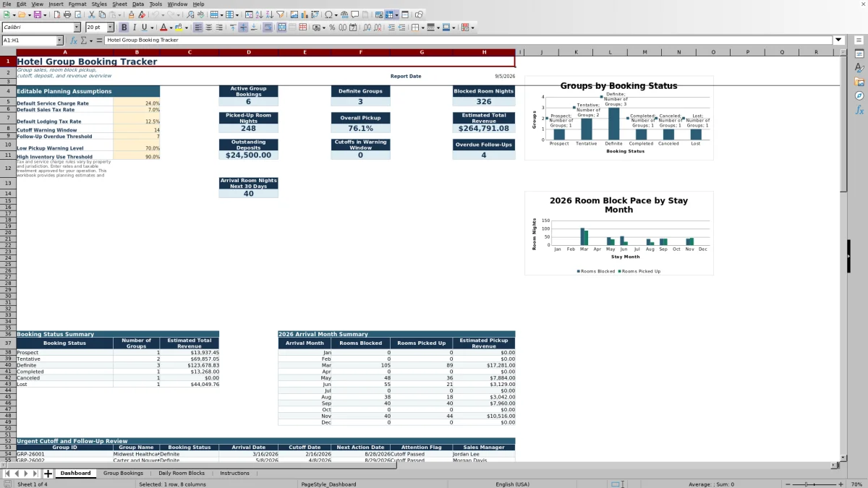Click the formula input line
Viewport: 868px width, 488px height.
coord(469,40)
